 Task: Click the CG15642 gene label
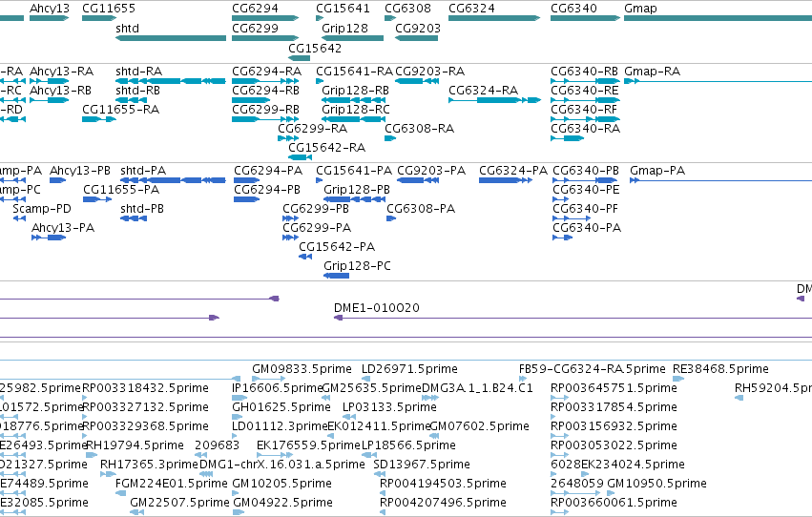(x=315, y=48)
